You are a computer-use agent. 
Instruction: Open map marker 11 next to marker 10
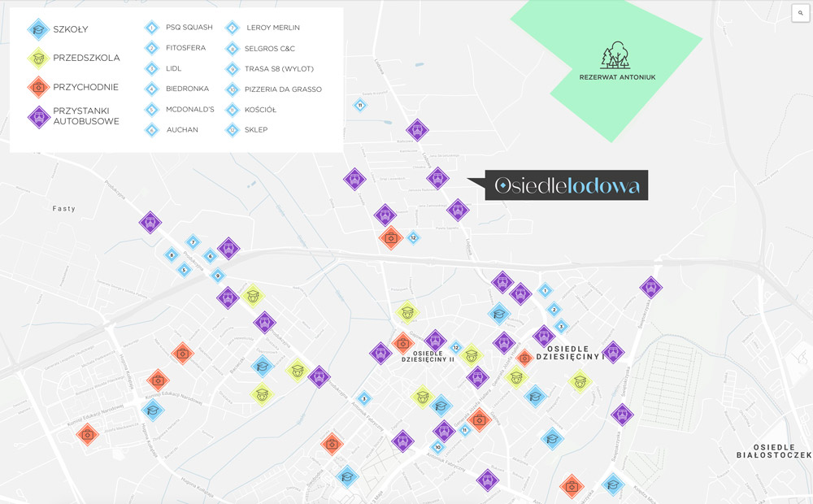464,430
